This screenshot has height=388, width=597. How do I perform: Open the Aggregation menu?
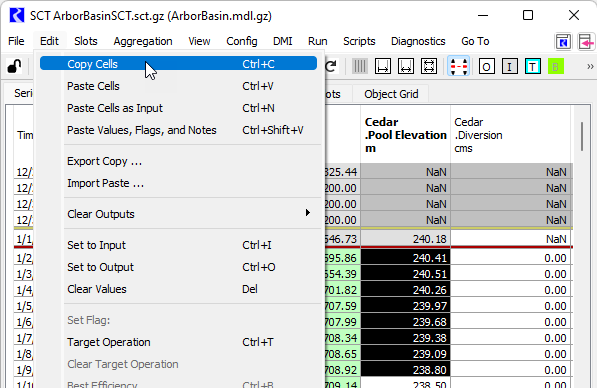[143, 41]
